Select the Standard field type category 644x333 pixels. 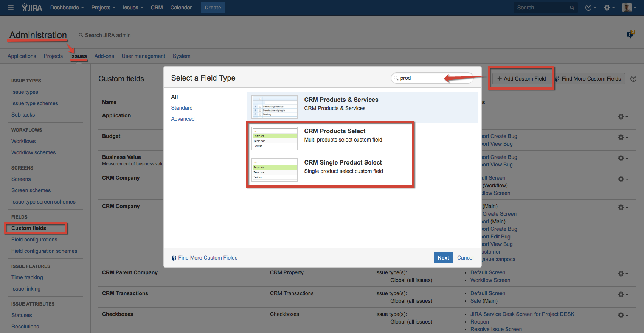pos(182,108)
